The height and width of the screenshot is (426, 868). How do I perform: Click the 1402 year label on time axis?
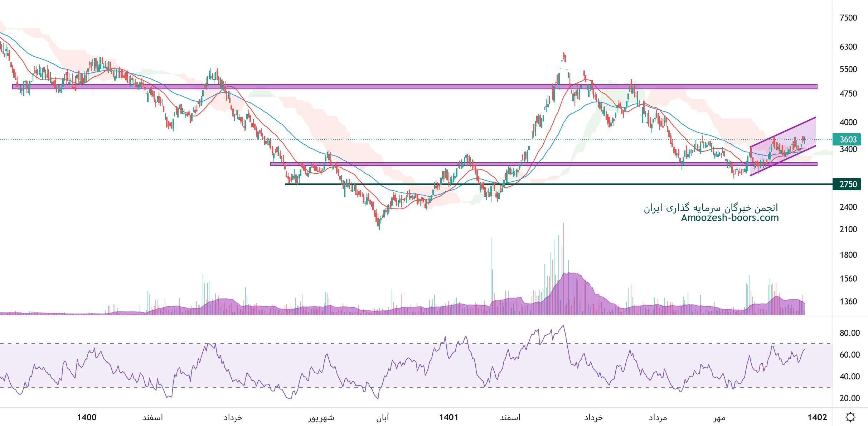pos(817,417)
